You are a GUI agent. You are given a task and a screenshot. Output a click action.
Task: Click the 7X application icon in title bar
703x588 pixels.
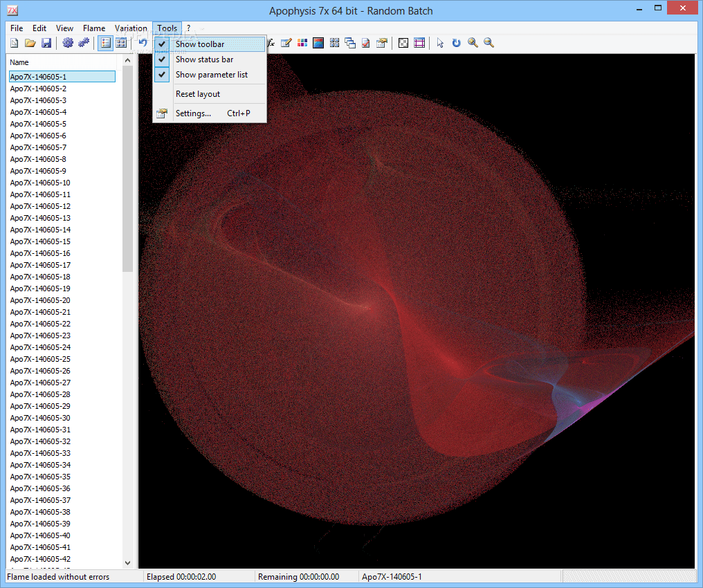point(12,10)
